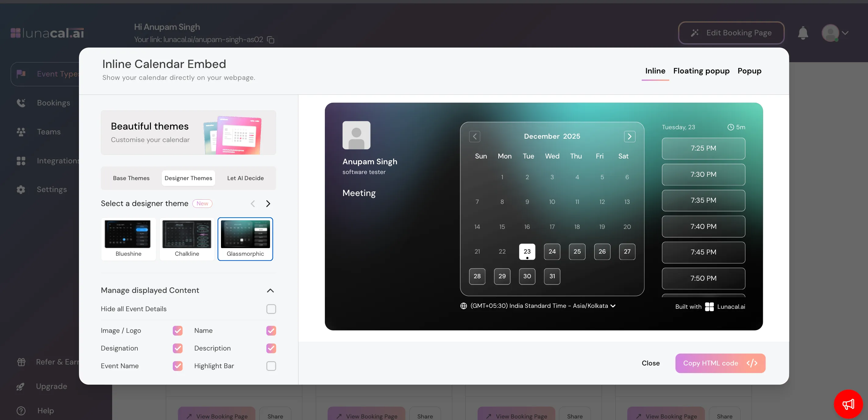The image size is (868, 420).
Task: Switch to Base Themes tab
Action: tap(131, 178)
